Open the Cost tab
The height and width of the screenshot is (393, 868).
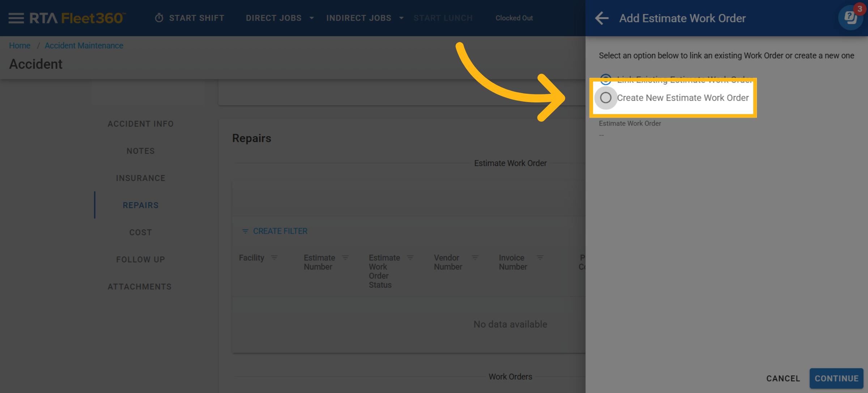point(140,232)
